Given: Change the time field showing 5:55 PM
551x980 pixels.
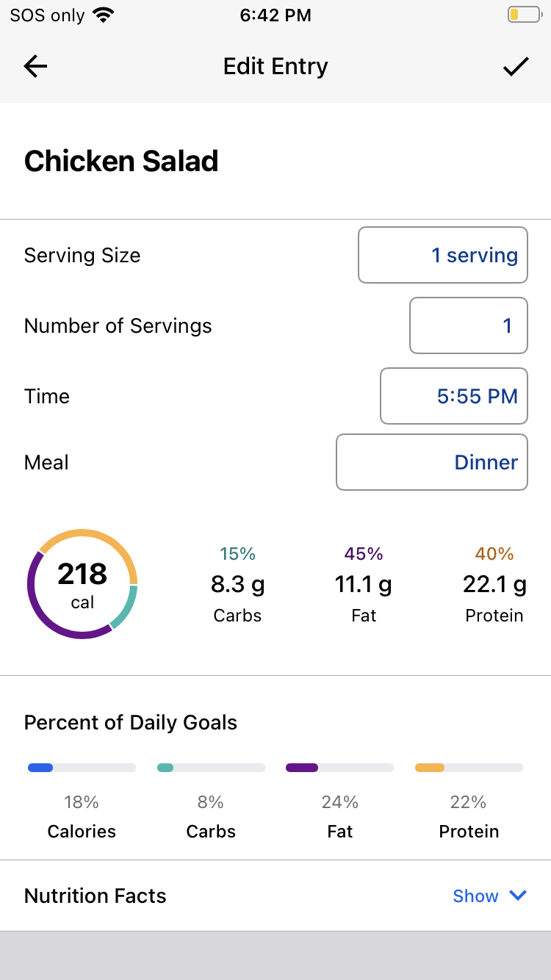Looking at the screenshot, I should point(454,396).
